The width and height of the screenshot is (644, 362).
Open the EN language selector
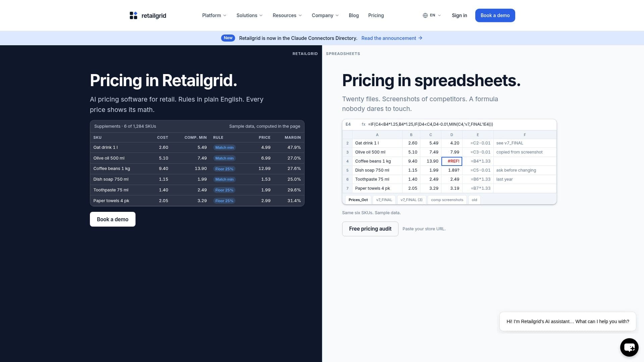(x=432, y=15)
